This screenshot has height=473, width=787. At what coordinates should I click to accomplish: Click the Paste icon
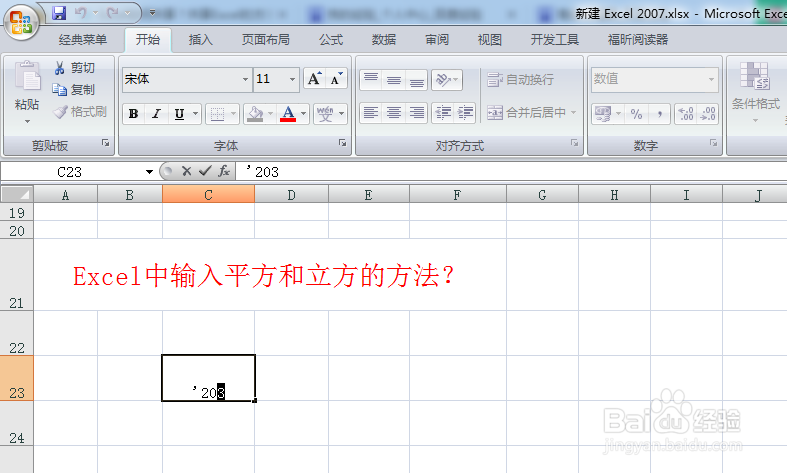coord(28,75)
